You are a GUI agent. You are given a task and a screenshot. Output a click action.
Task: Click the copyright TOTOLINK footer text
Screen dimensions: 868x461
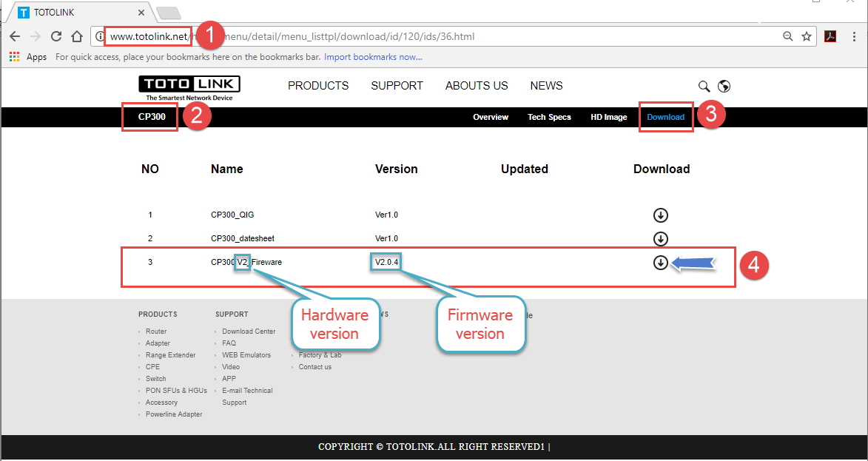[434, 447]
